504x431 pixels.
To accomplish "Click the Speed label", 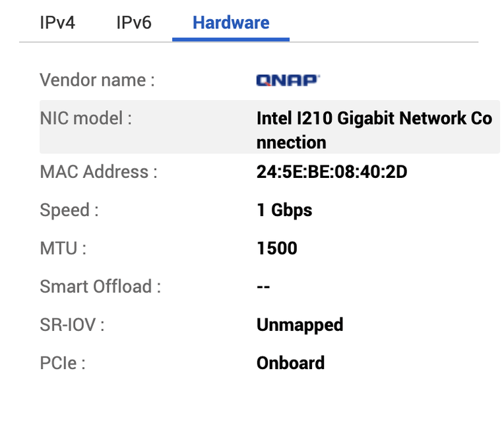I will click(69, 210).
